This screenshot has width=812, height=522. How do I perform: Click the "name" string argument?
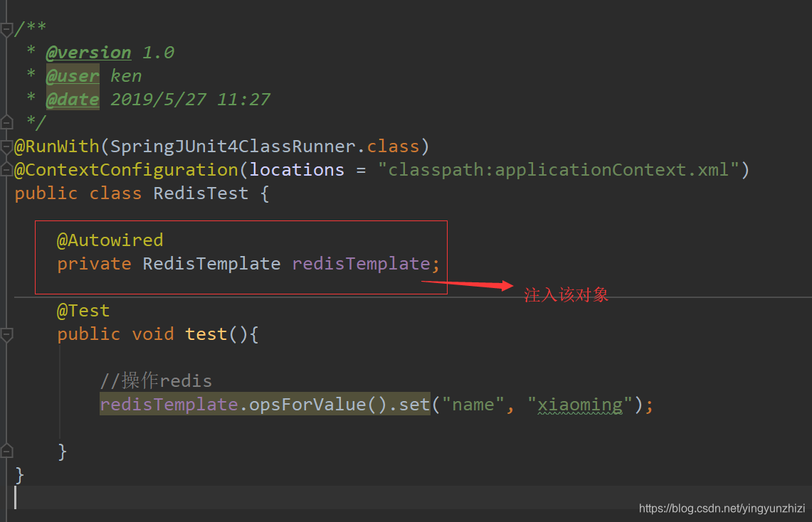(x=473, y=405)
